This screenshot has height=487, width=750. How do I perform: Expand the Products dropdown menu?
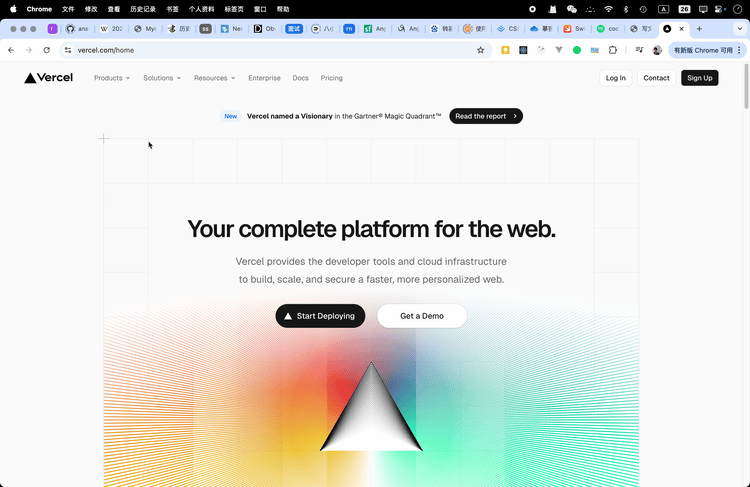click(112, 78)
